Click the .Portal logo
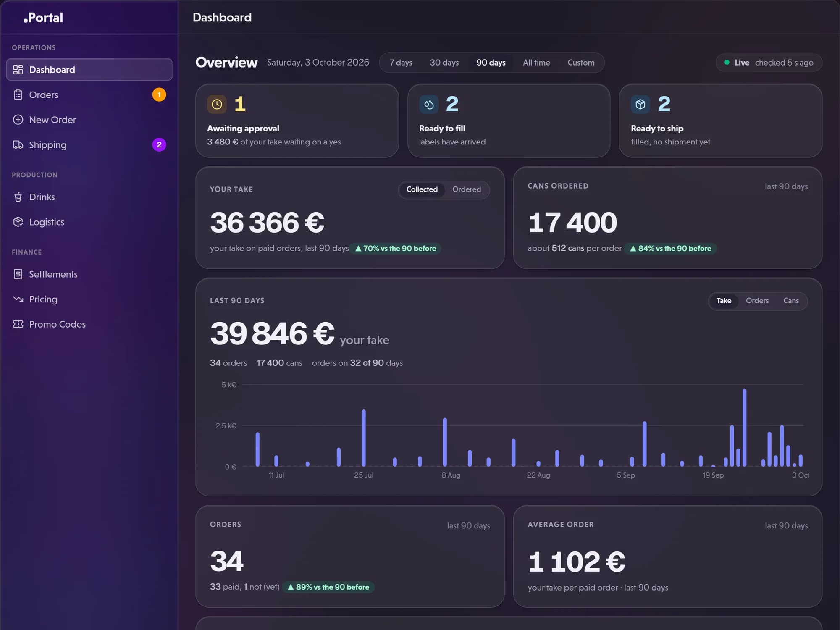This screenshot has width=840, height=630. [x=43, y=18]
